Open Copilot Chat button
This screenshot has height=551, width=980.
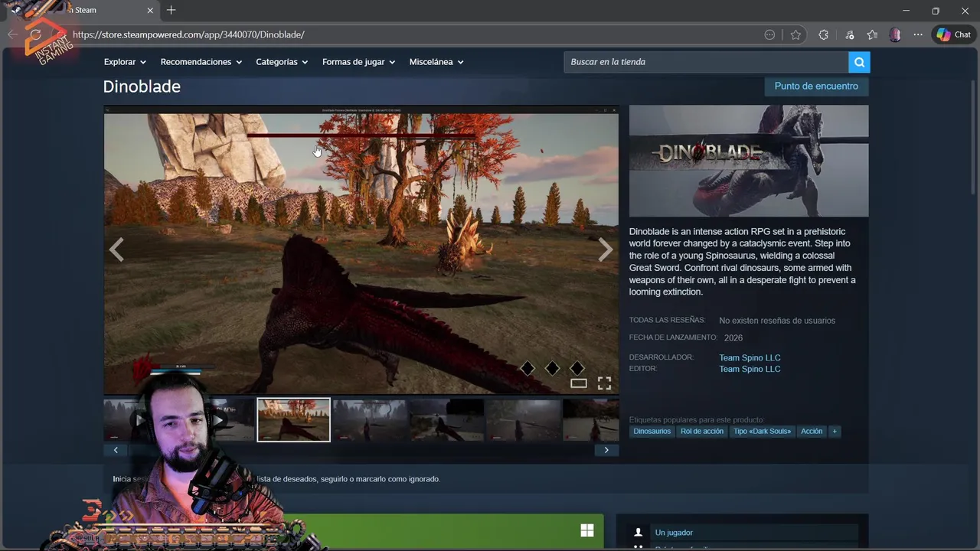pyautogui.click(x=954, y=34)
